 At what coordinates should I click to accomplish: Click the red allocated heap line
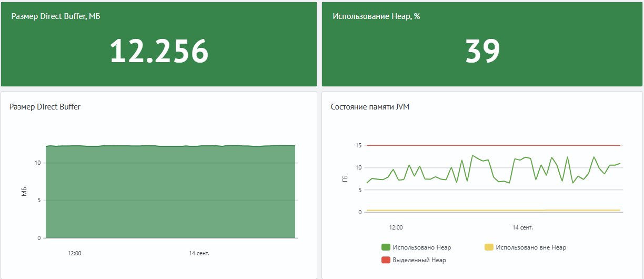(495, 145)
